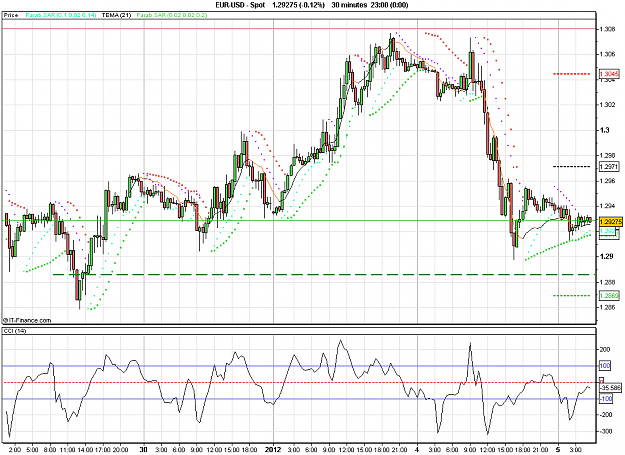Click the 1.29275 (-0.12%) quote in title

[x=298, y=5]
